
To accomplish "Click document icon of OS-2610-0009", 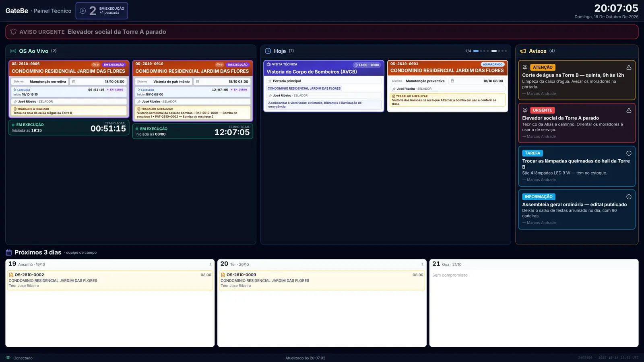I will click(x=223, y=275).
